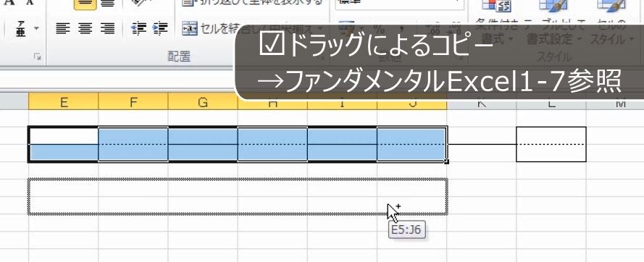Click the lower column H cell inside dashed outline

(x=272, y=206)
